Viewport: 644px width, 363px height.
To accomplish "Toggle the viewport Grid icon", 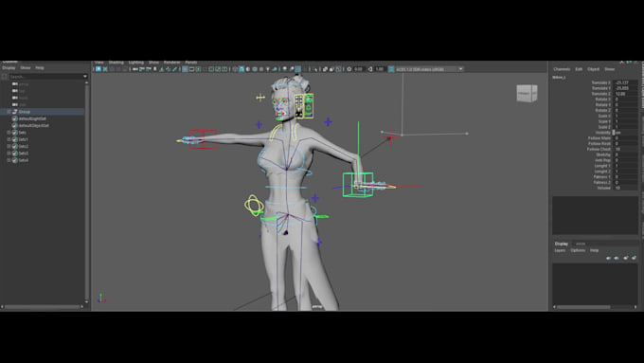I will coord(185,69).
